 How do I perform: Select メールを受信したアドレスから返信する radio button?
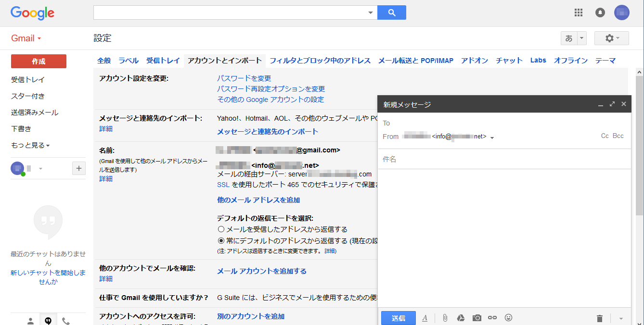[x=221, y=229]
